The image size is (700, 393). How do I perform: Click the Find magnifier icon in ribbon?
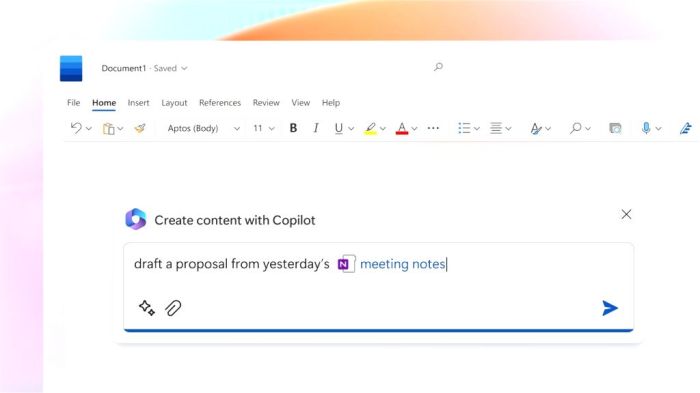coord(576,128)
